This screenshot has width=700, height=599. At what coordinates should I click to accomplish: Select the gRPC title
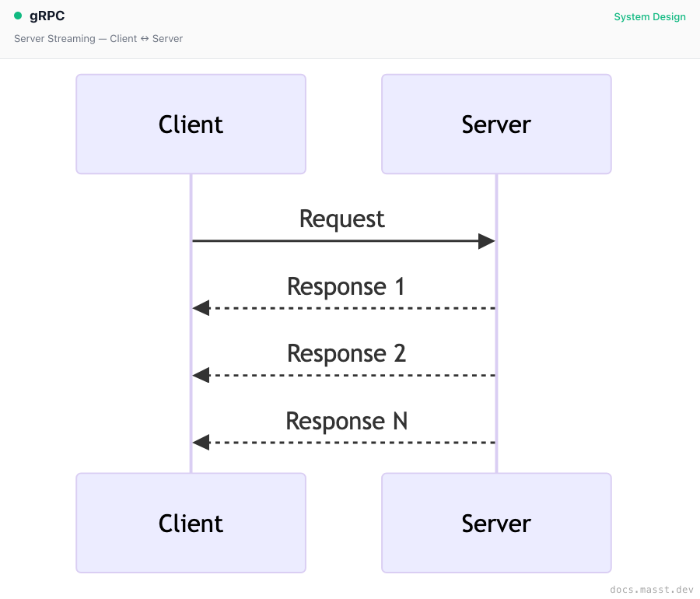coord(47,16)
